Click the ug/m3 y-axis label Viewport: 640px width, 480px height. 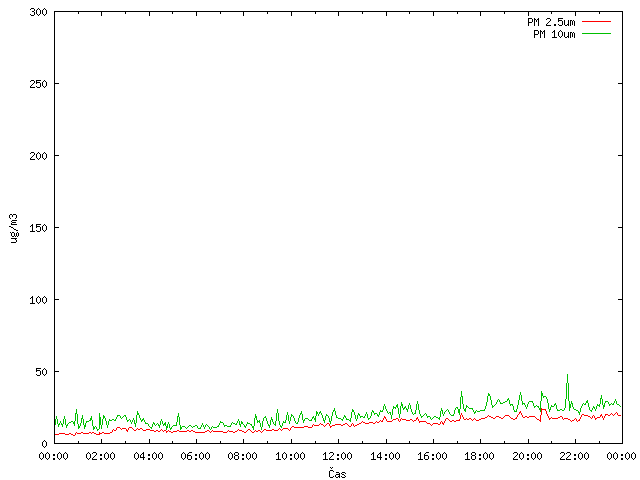click(14, 228)
